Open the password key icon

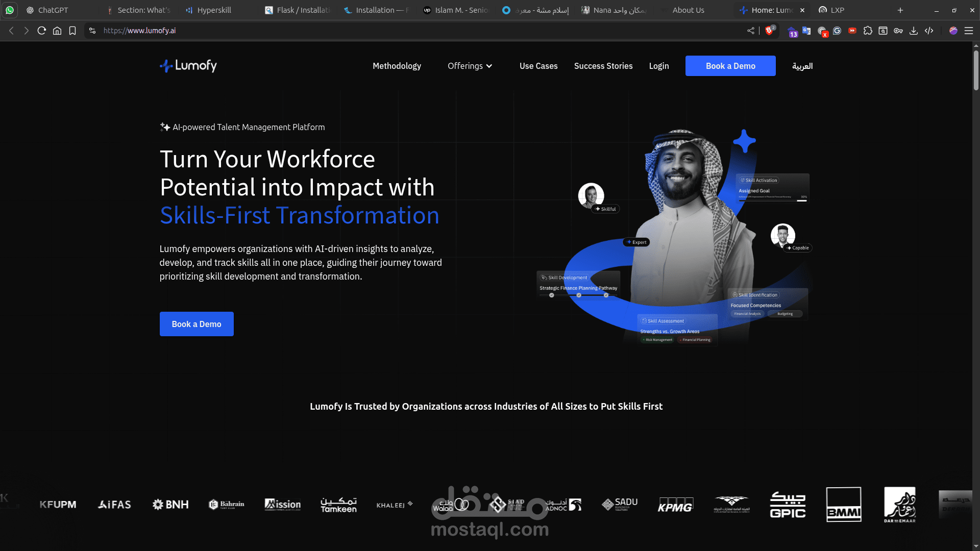tap(898, 31)
